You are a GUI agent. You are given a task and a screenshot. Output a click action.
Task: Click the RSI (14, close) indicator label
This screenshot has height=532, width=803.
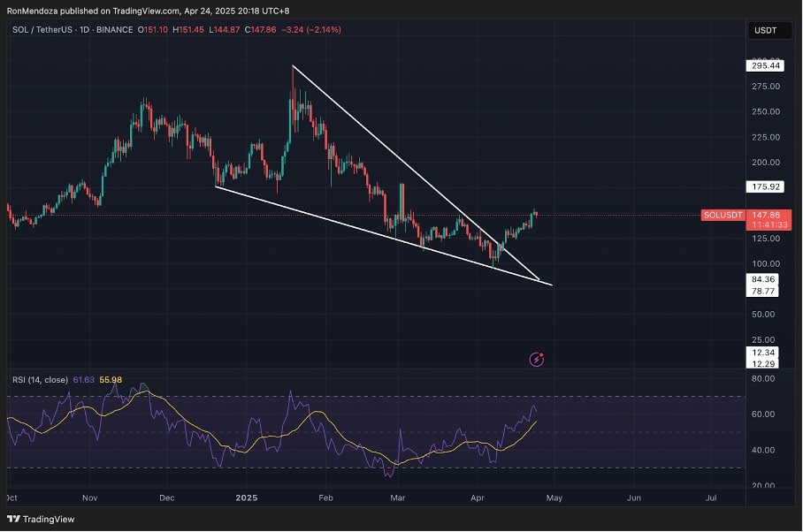40,380
